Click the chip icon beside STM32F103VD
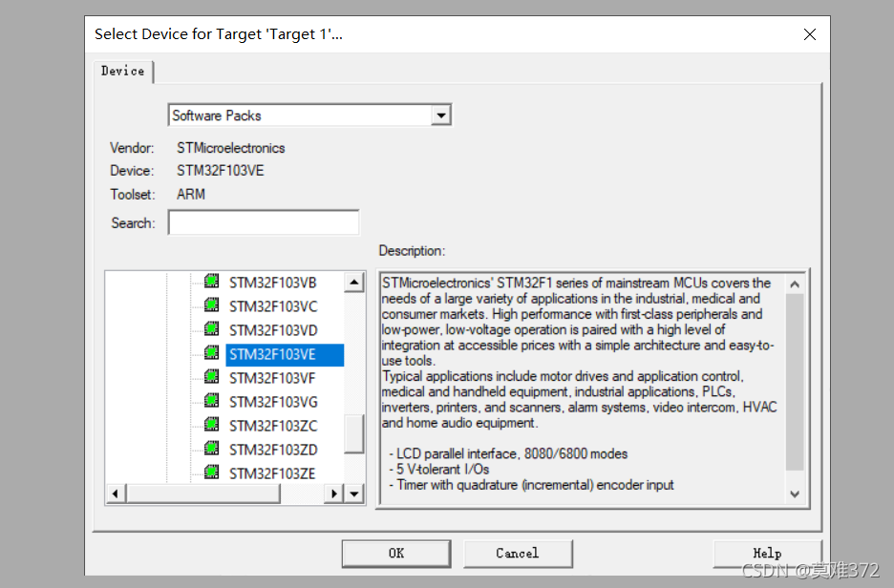 (211, 329)
